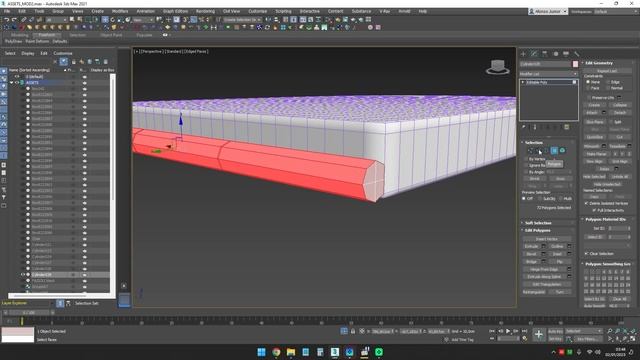This screenshot has height=360, width=640.
Task: Click Zoom Extents navigation icon at bottom right
Action: point(625,331)
